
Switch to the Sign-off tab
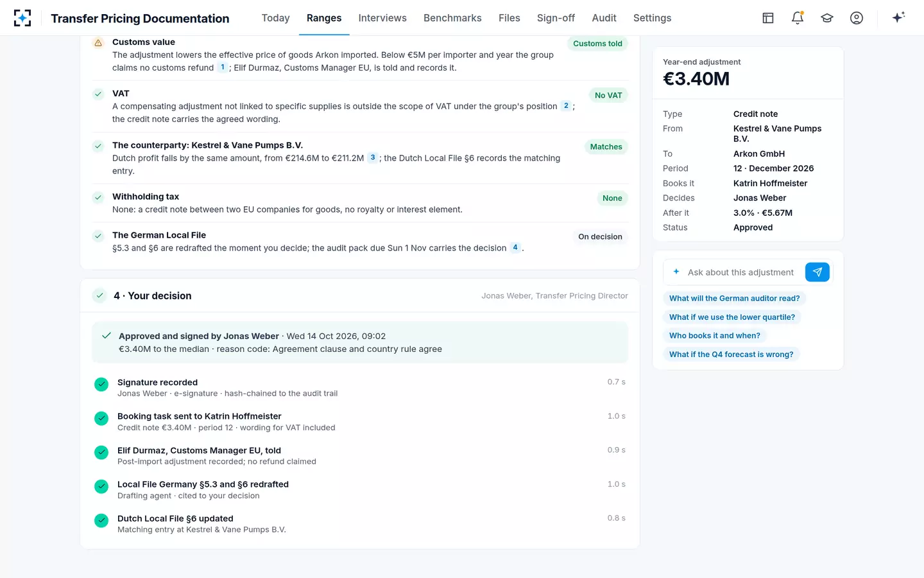point(556,18)
